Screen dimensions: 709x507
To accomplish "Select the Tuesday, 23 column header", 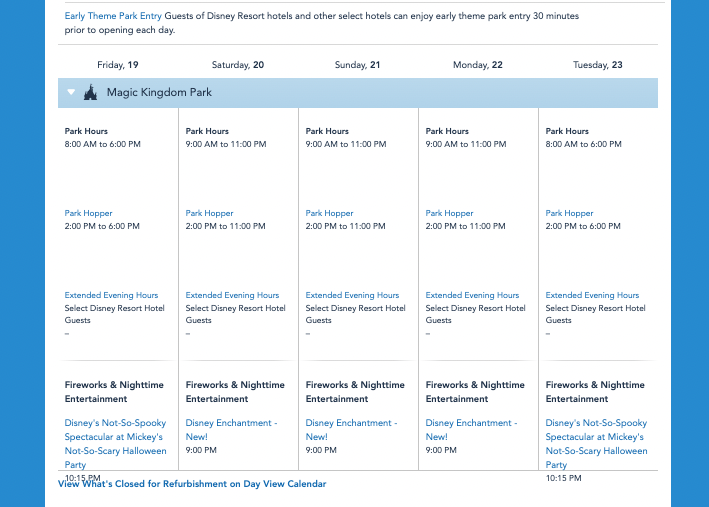I will [x=597, y=65].
